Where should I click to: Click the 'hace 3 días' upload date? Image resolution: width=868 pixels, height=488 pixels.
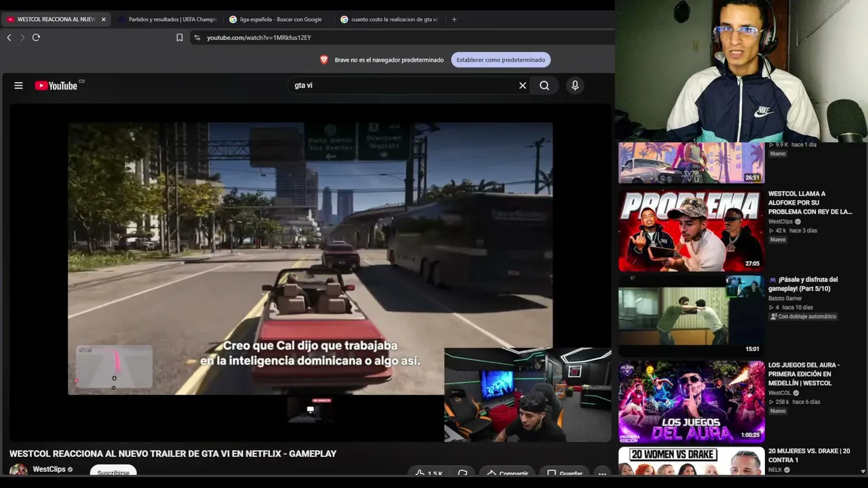coord(803,230)
